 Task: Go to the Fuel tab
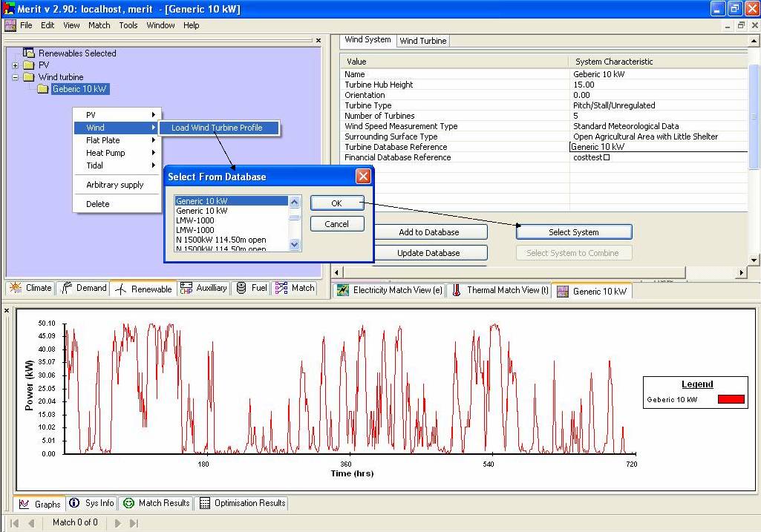(x=252, y=288)
